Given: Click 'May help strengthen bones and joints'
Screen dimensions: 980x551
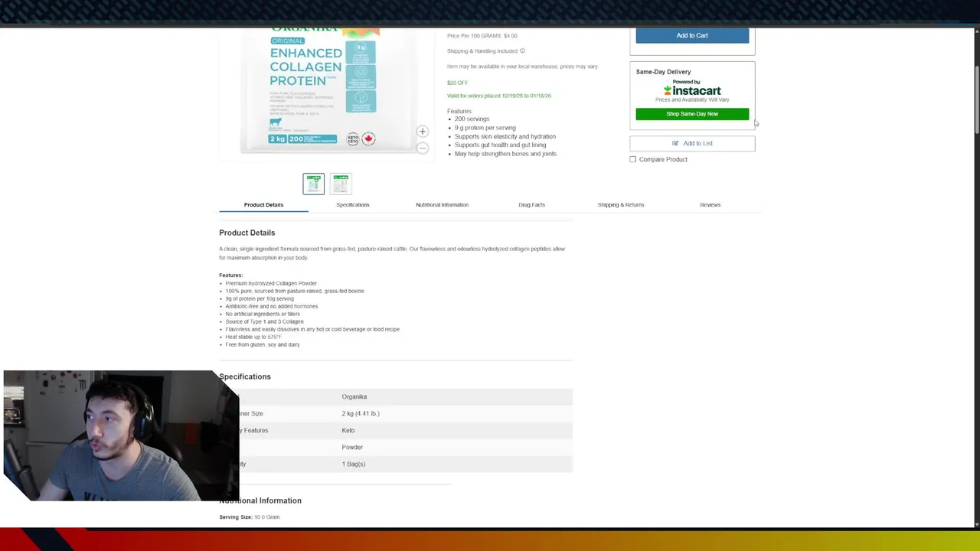Looking at the screenshot, I should click(x=505, y=154).
